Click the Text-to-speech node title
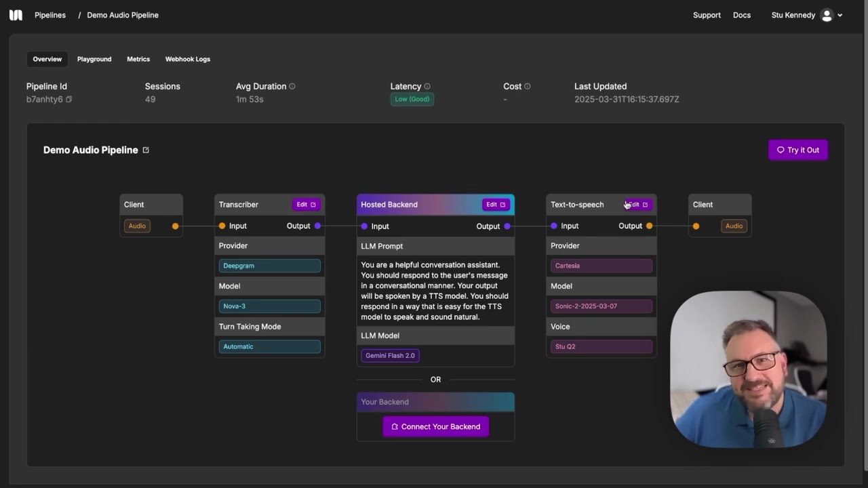The image size is (868, 488). (x=577, y=204)
